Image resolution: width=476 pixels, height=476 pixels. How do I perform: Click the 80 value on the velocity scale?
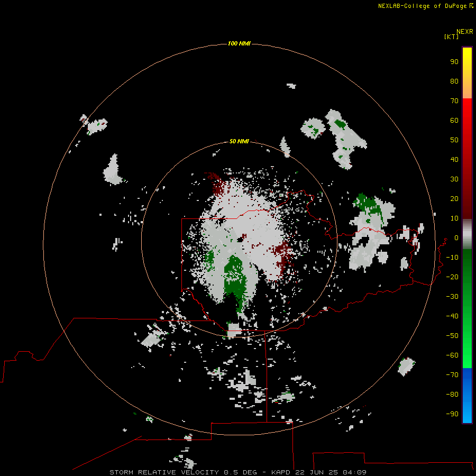coord(454,81)
